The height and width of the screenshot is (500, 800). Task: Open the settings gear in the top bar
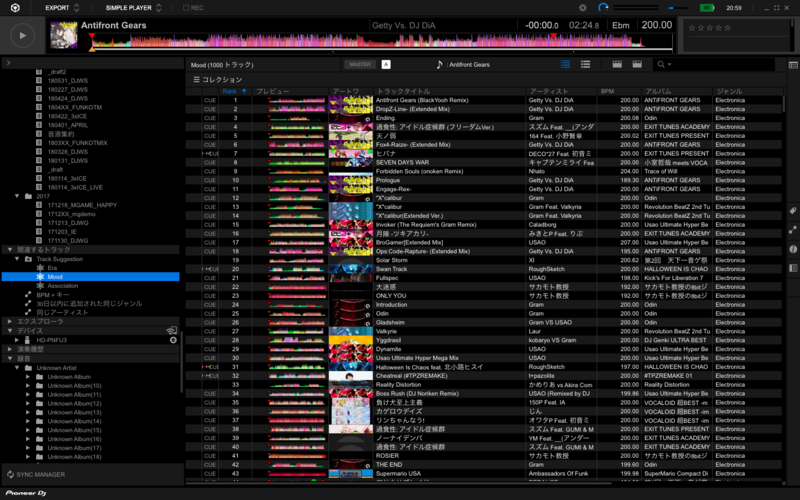(x=583, y=8)
